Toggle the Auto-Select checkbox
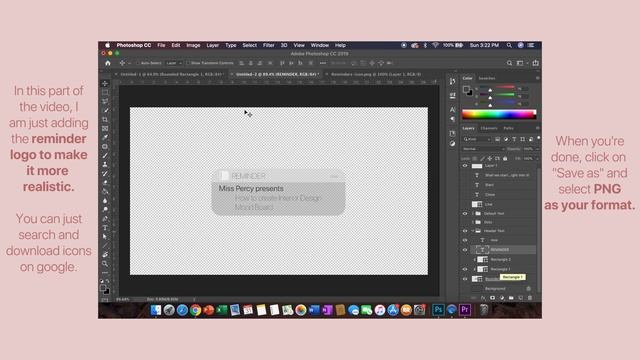 point(139,63)
